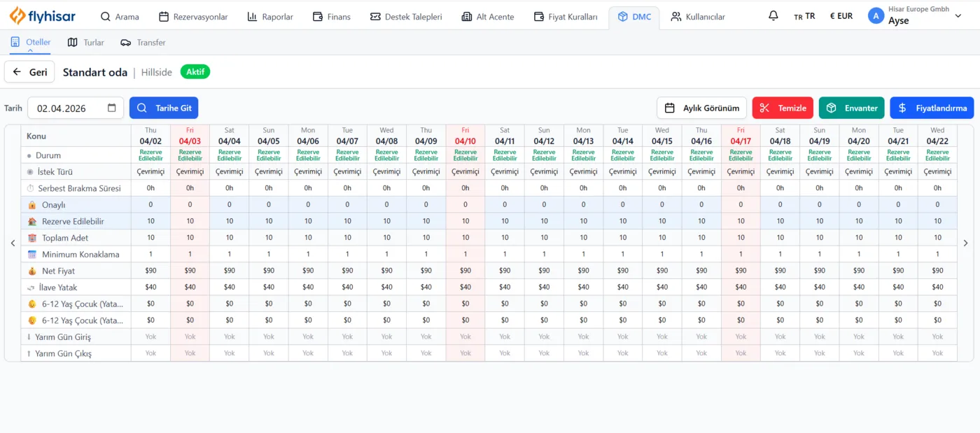Open the TR language selector
The height and width of the screenshot is (433, 980).
804,16
